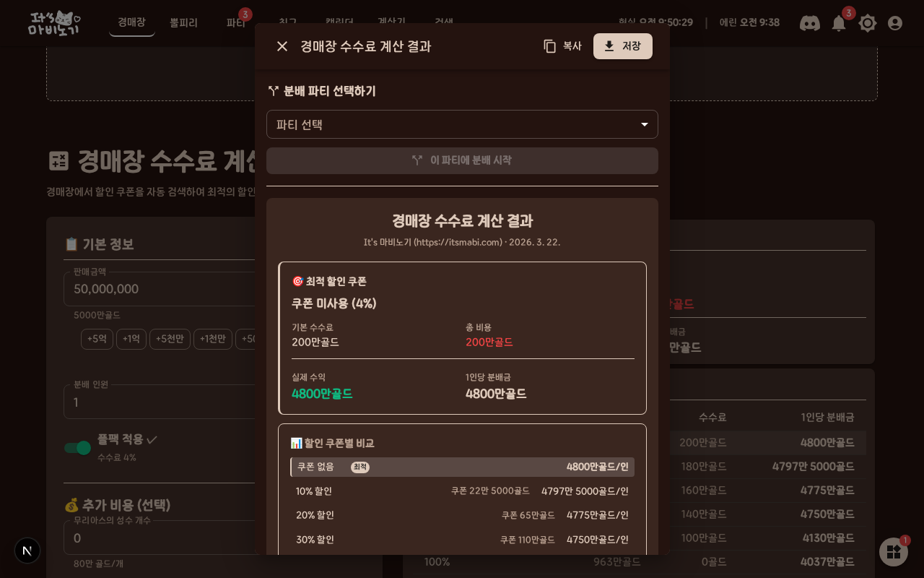Click the 963만골드 table cell
This screenshot has height=578, width=924.
(617, 562)
